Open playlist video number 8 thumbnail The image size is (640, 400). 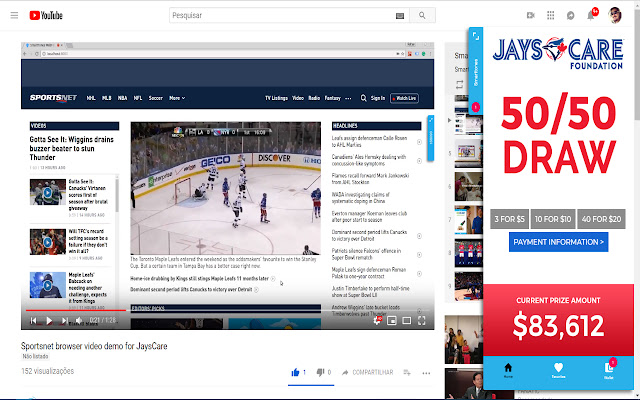click(468, 253)
